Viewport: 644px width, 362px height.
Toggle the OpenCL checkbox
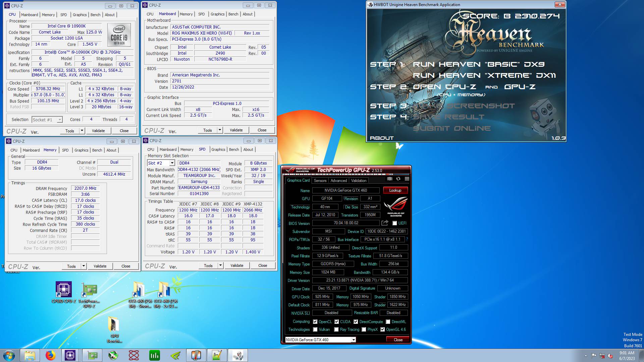point(315,322)
